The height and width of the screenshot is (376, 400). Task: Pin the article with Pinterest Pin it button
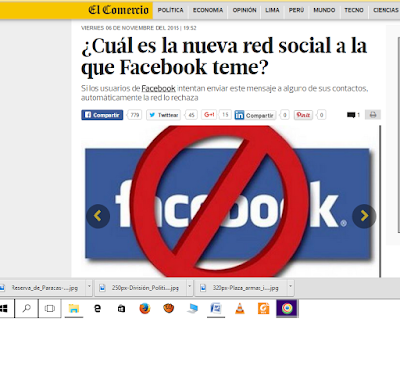(303, 115)
